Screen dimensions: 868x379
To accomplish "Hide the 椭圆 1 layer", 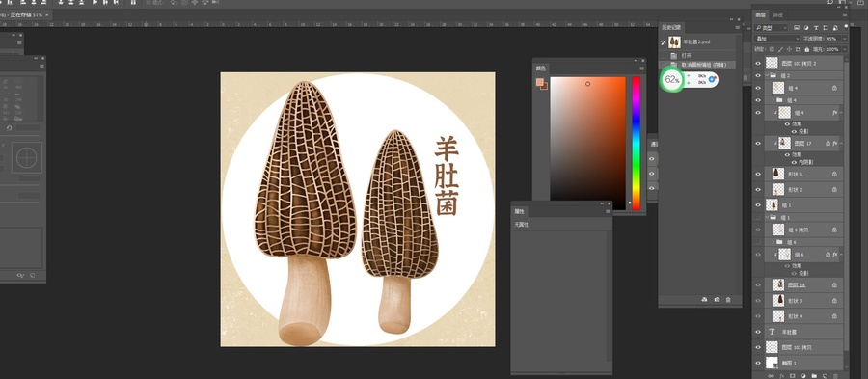I will point(758,363).
